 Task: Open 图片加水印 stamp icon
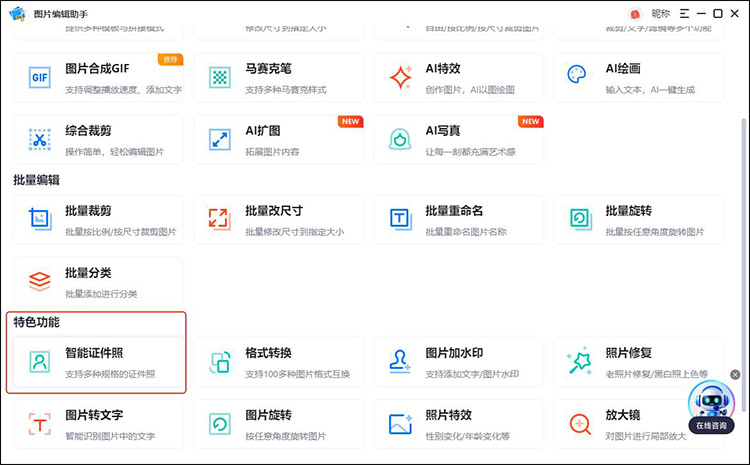(400, 362)
